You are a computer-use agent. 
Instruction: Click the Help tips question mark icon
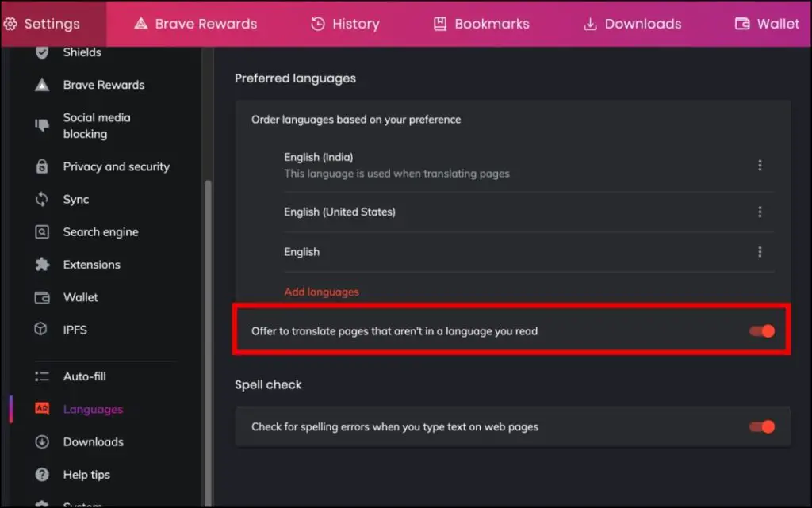click(42, 475)
